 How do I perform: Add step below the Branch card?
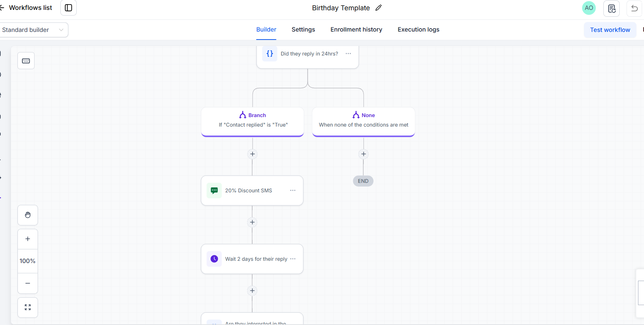tap(253, 154)
